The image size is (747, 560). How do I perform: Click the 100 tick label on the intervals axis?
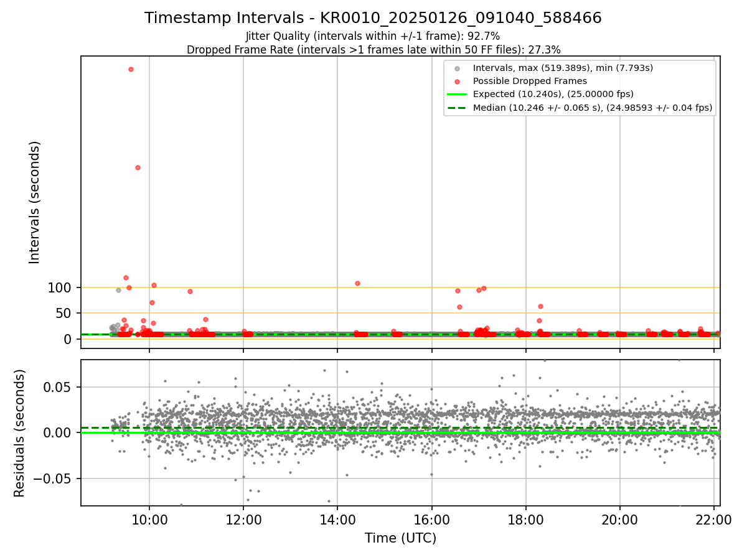click(60, 287)
